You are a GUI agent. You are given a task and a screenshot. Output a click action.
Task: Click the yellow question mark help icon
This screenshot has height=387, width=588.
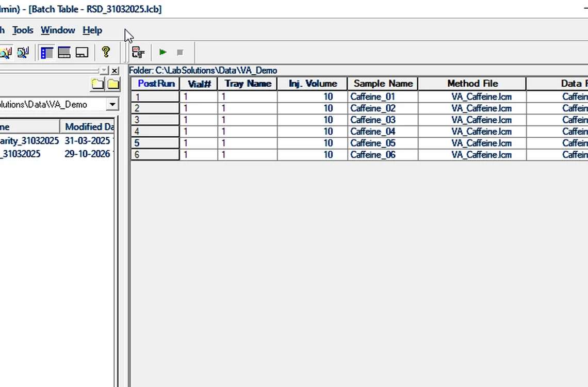click(106, 52)
